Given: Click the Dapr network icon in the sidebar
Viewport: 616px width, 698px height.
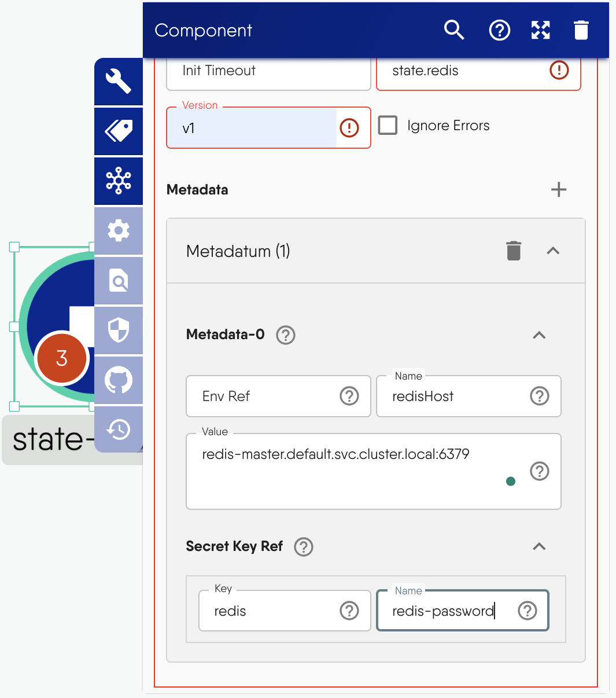Looking at the screenshot, I should click(119, 181).
